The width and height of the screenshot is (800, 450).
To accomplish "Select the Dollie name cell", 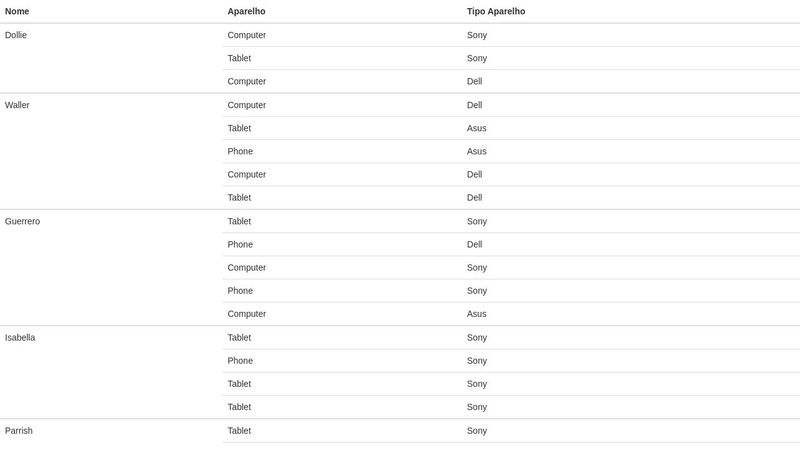I will (16, 35).
